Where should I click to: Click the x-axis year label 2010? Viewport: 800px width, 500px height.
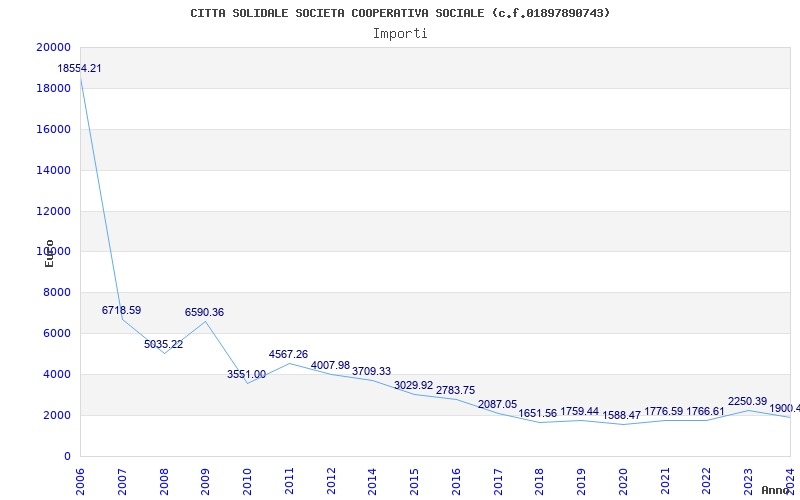[x=247, y=481]
